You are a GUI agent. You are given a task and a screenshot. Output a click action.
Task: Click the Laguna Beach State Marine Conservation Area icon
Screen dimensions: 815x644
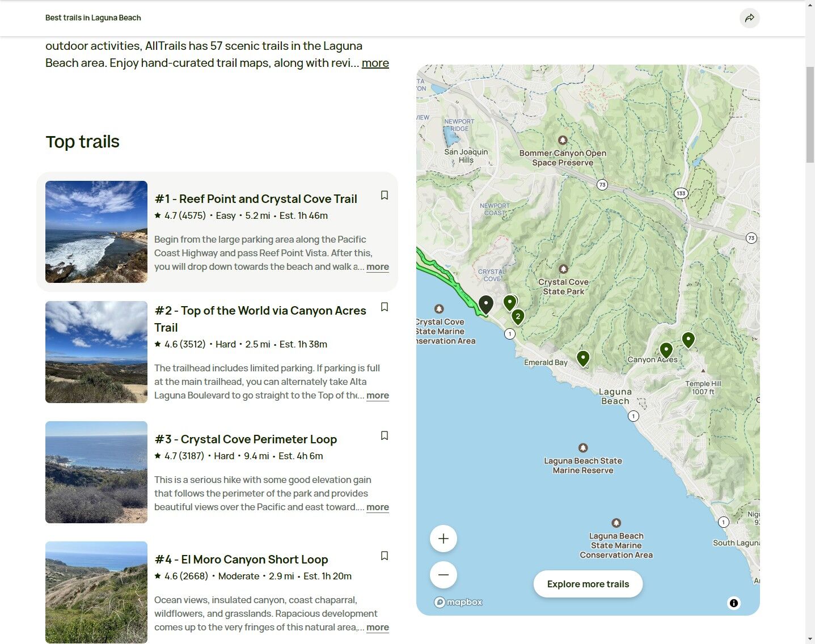(x=616, y=523)
